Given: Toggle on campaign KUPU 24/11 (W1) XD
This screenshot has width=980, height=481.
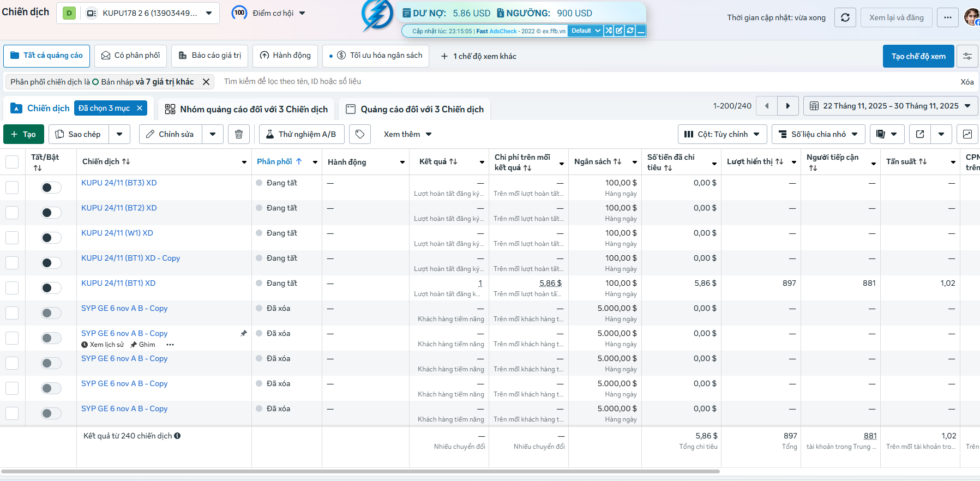Looking at the screenshot, I should 51,238.
